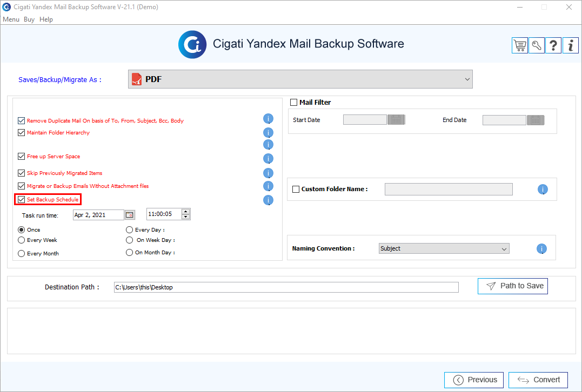Image resolution: width=582 pixels, height=392 pixels.
Task: Increase task run time with up arrow
Action: [185, 212]
